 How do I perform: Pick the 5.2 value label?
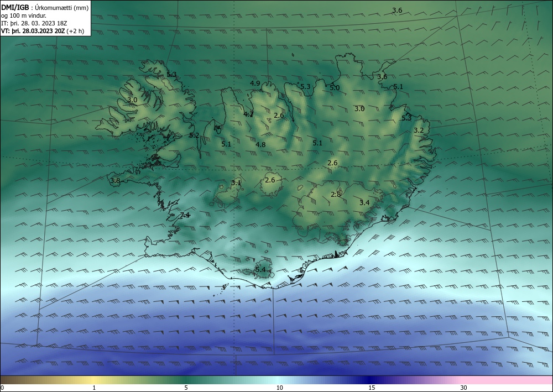coord(194,135)
